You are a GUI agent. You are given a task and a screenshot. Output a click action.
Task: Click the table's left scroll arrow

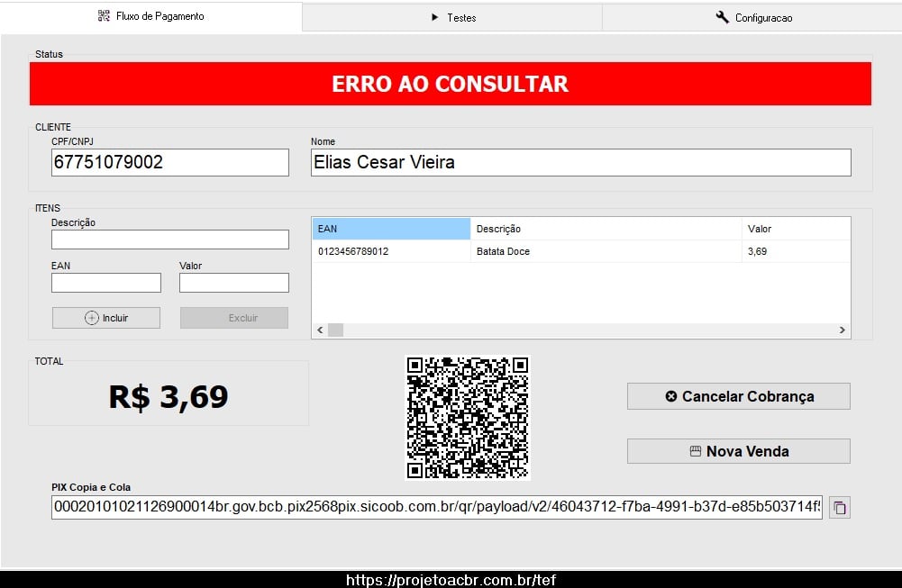click(x=321, y=330)
